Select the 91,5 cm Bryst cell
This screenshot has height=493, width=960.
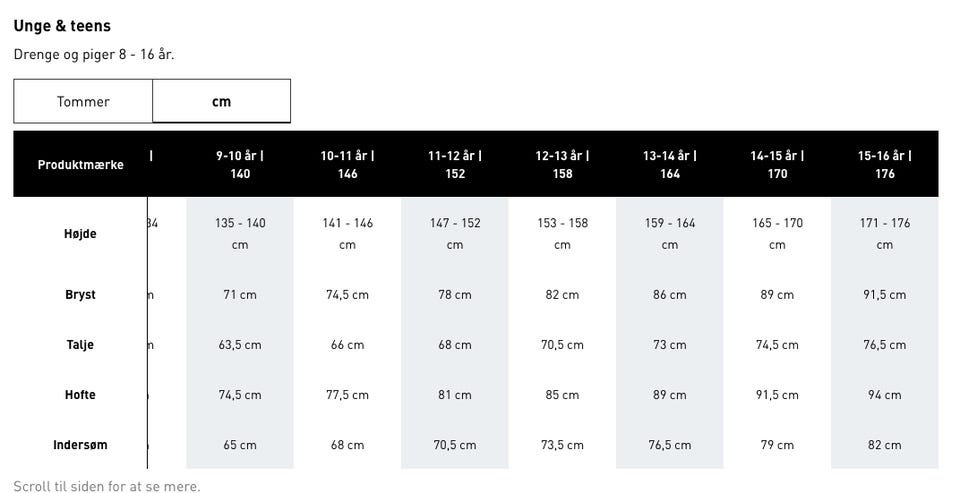click(x=885, y=295)
